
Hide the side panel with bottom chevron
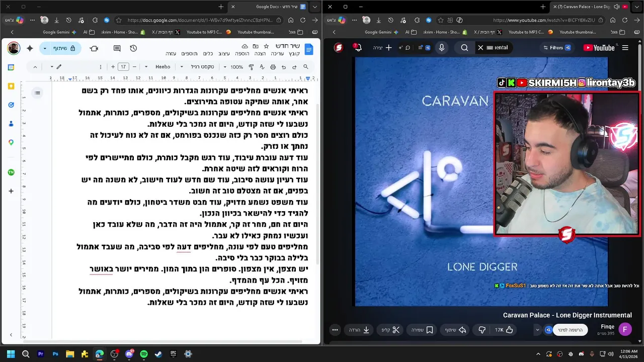pyautogui.click(x=11, y=335)
